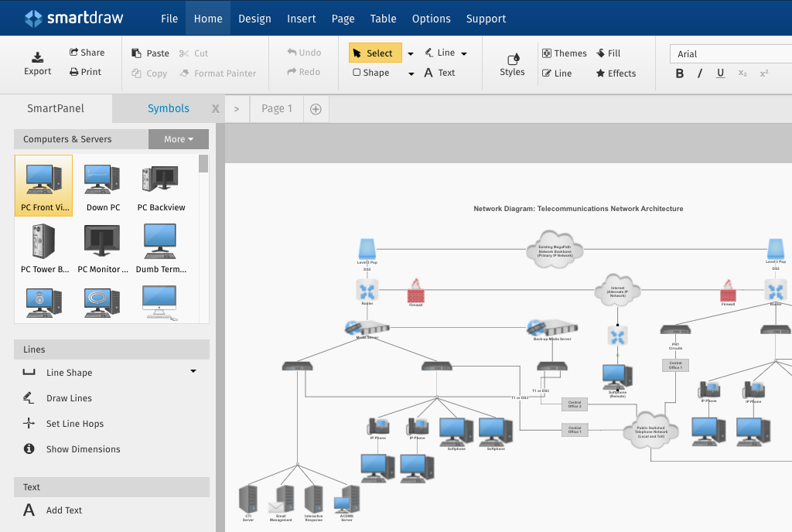
Task: Select the Page 1 tab
Action: tap(277, 108)
